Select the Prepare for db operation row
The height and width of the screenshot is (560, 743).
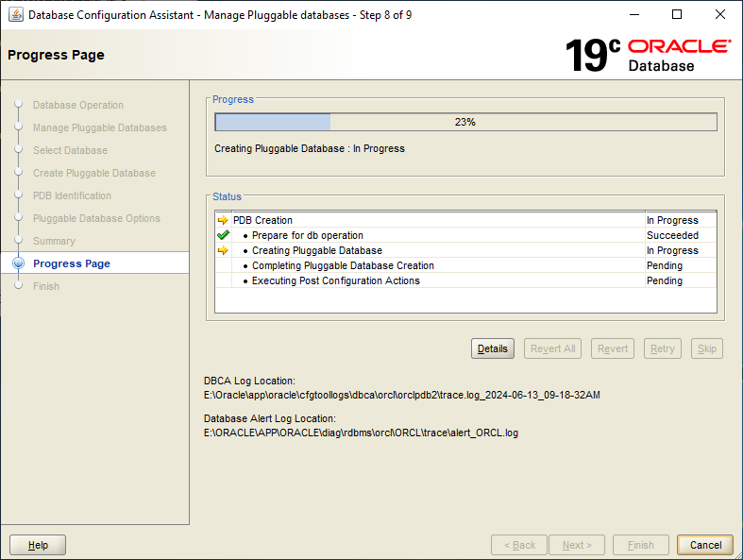[x=465, y=235]
